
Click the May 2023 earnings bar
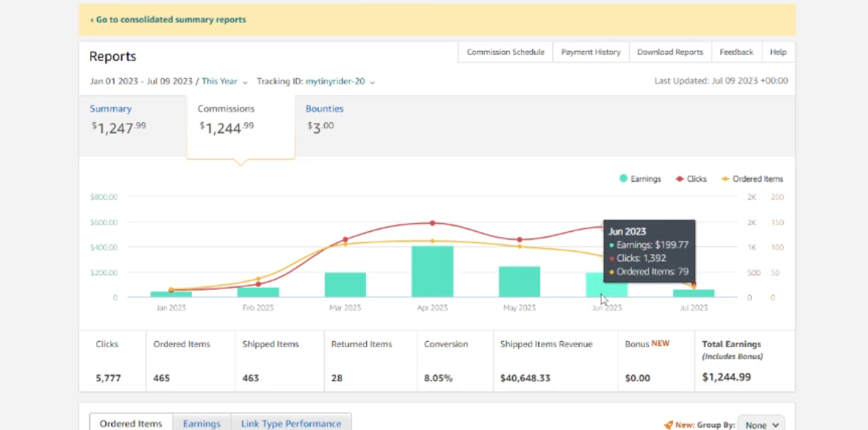click(520, 282)
